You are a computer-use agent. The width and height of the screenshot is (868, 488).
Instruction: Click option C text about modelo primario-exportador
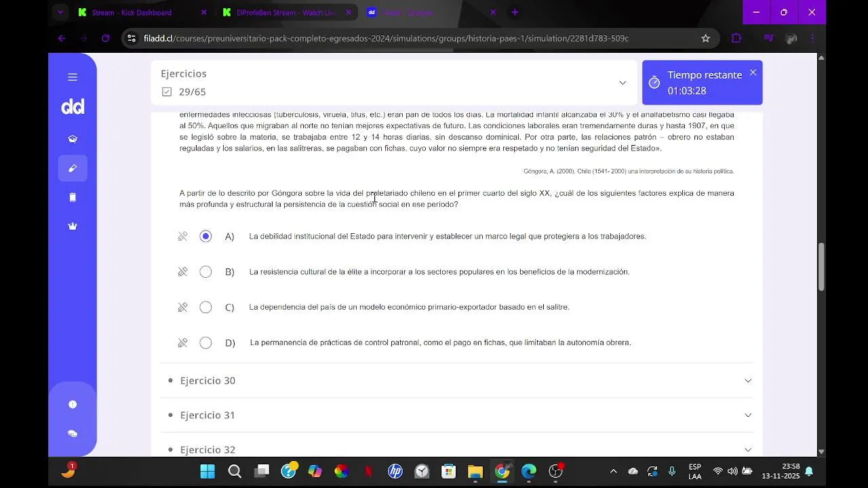tap(409, 307)
